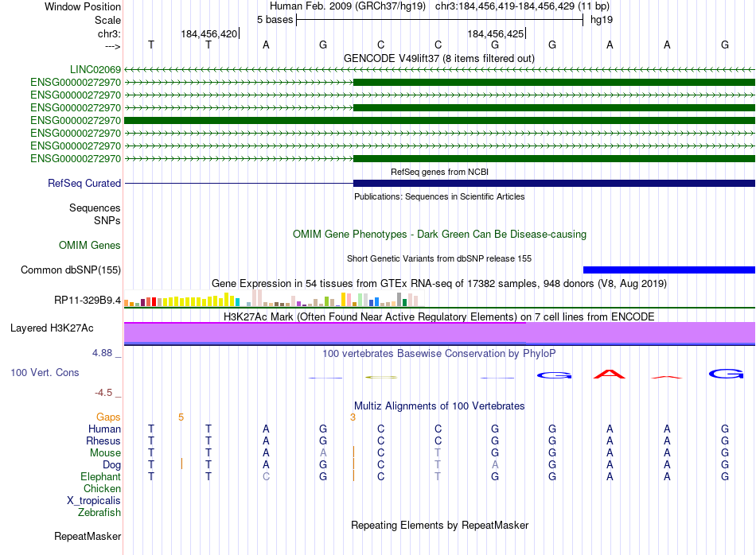The image size is (756, 555).
Task: Click Publications: Sequences in Scientific Articles title
Action: pos(439,196)
